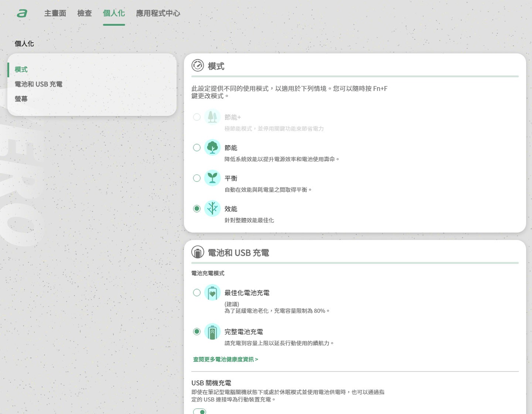Select the 效能 radio button
Image resolution: width=532 pixels, height=414 pixels.
coord(197,209)
